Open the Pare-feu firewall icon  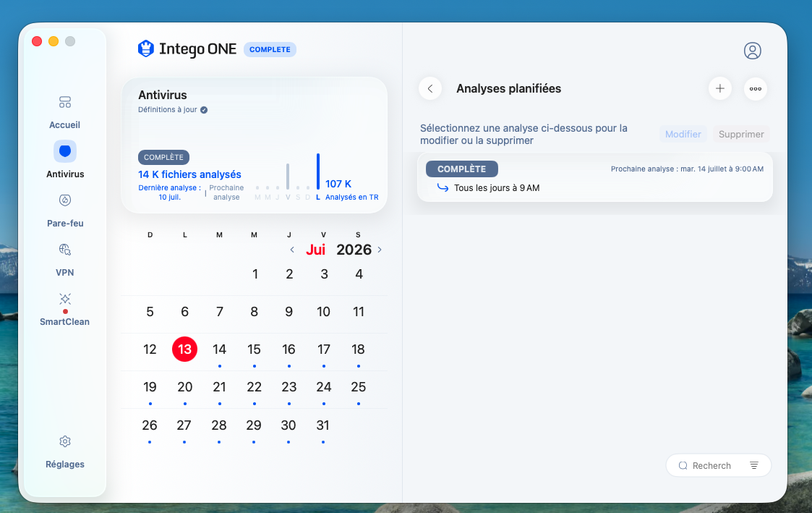(x=65, y=200)
